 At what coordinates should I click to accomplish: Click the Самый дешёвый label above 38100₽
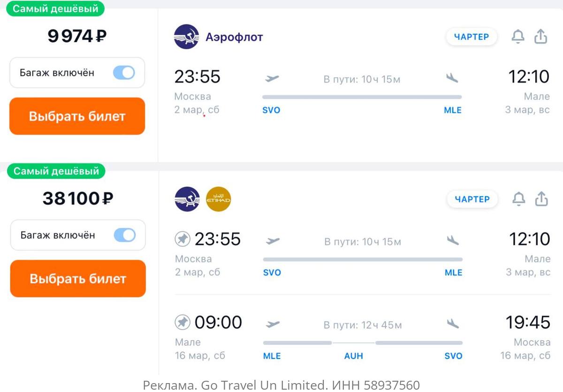56,171
